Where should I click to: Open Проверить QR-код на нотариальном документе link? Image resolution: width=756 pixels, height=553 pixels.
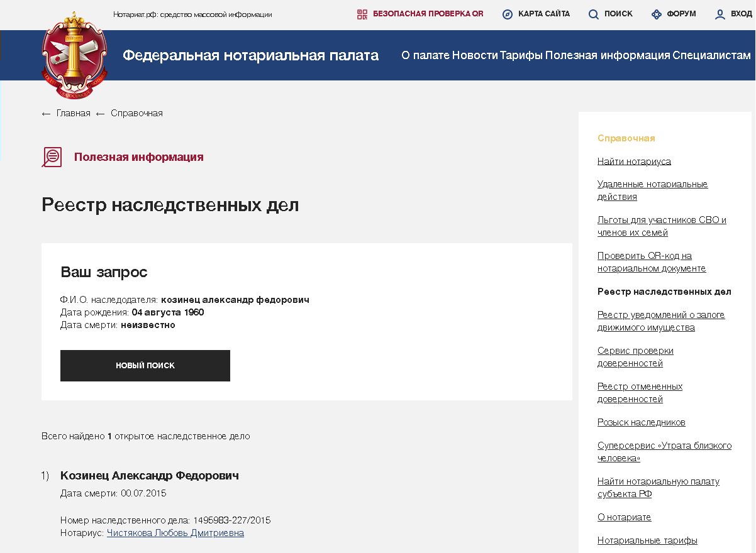(x=651, y=262)
